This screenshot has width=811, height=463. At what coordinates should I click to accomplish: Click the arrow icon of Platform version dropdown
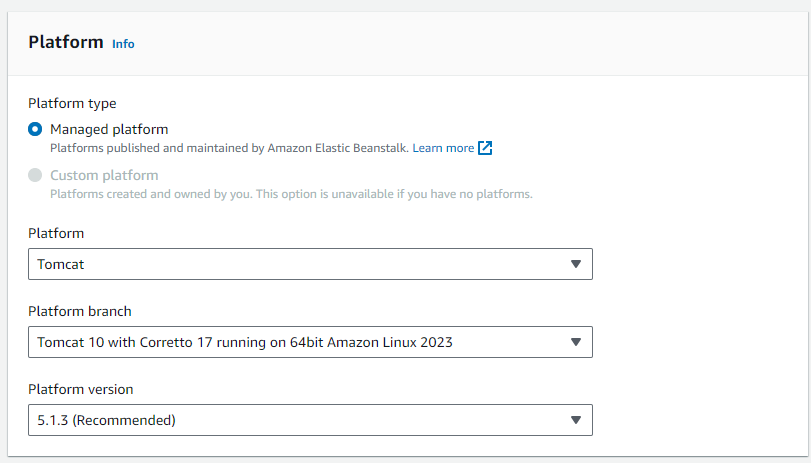pos(576,420)
